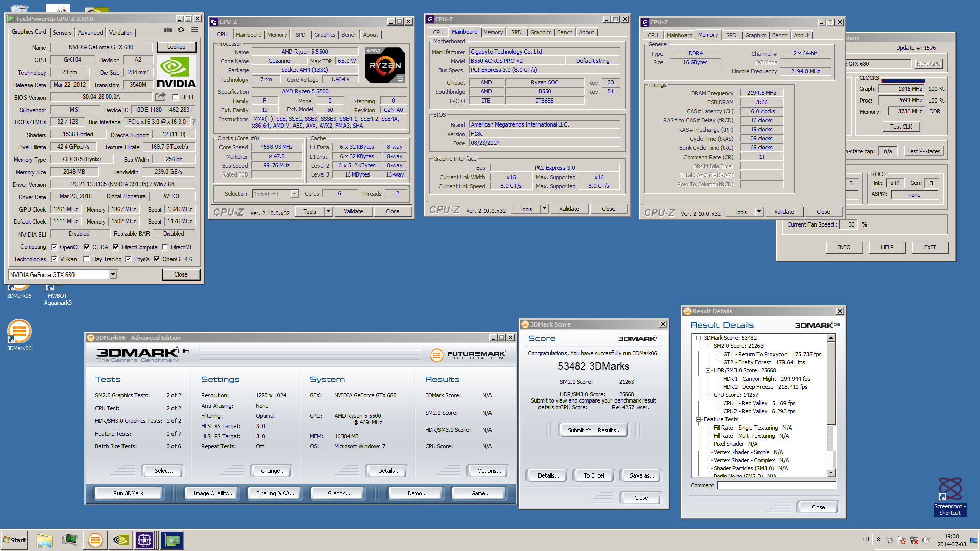Collapse the CPU Score tree node
The height and width of the screenshot is (551, 980).
[x=708, y=395]
